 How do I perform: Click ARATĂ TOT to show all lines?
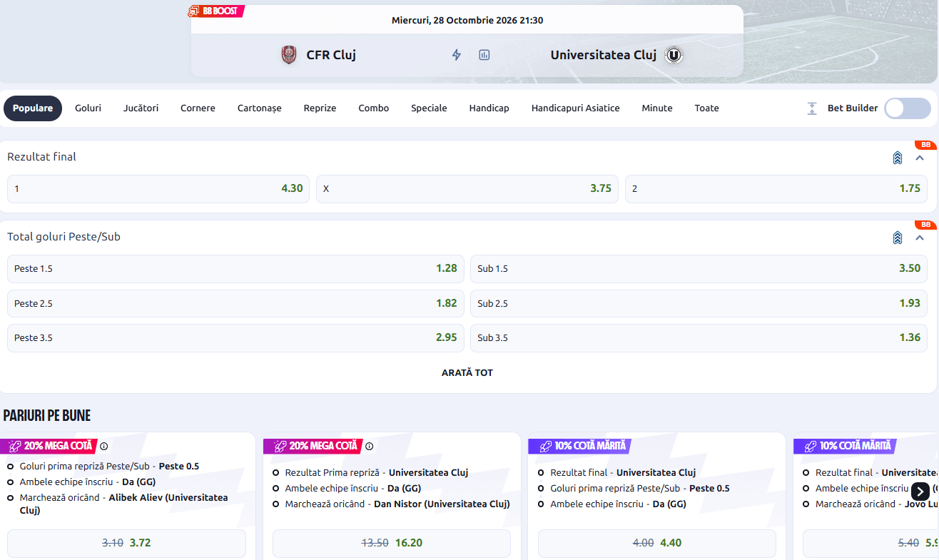point(467,372)
